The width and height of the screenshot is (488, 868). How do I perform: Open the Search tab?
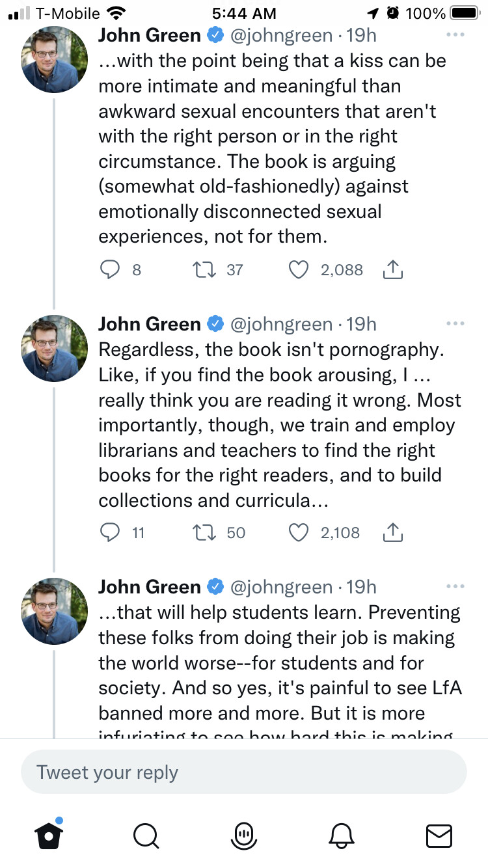(146, 835)
